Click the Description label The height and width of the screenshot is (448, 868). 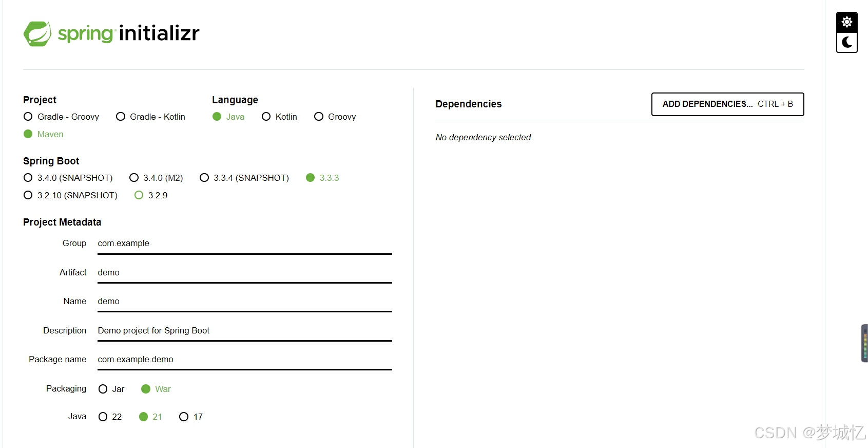(65, 330)
